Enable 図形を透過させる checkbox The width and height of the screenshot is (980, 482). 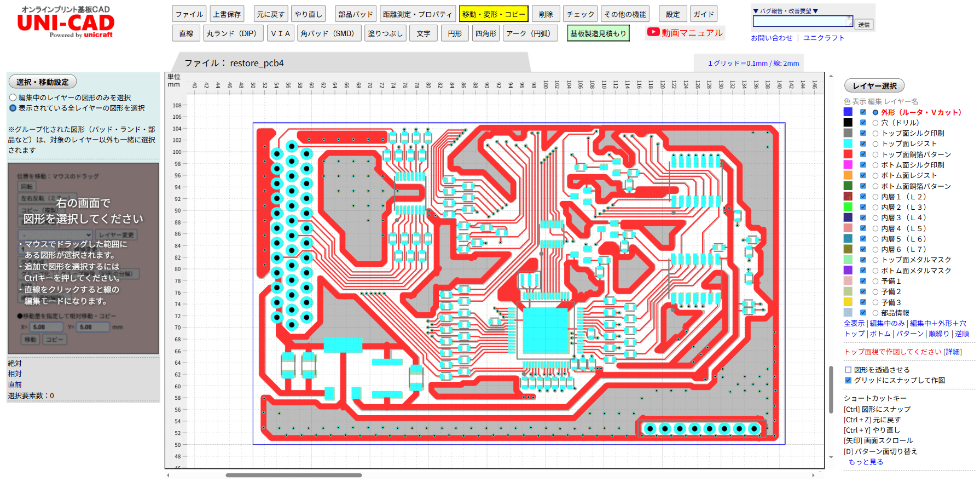point(848,370)
